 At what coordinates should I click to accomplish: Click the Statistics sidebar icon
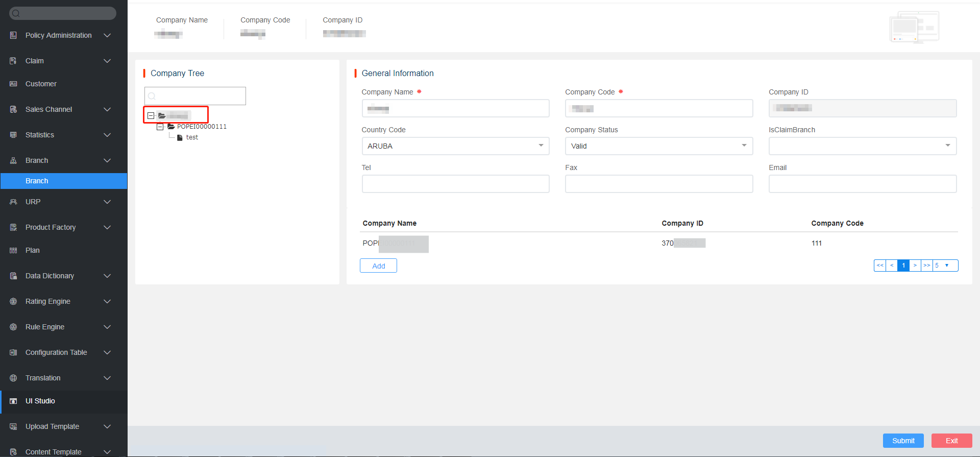point(13,135)
